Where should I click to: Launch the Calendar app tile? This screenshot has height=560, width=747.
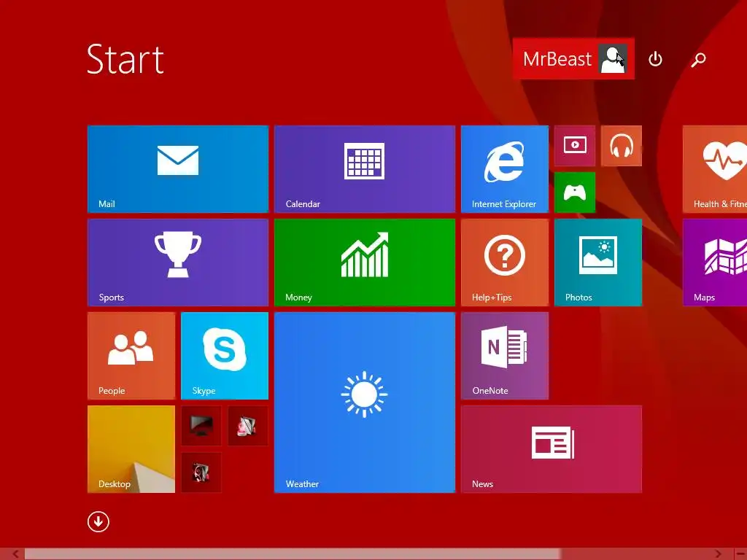[x=365, y=169]
